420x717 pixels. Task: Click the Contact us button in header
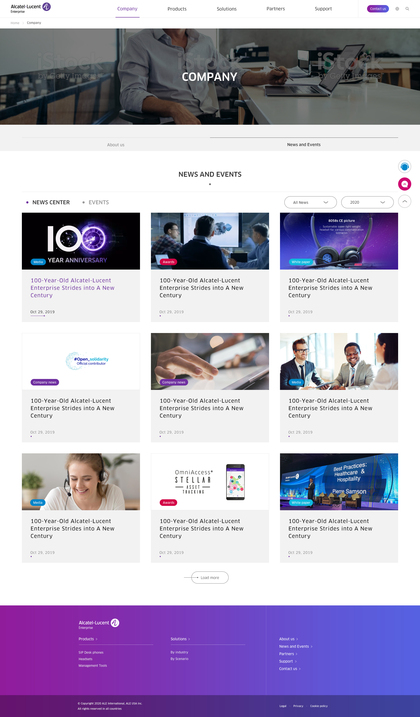click(378, 9)
